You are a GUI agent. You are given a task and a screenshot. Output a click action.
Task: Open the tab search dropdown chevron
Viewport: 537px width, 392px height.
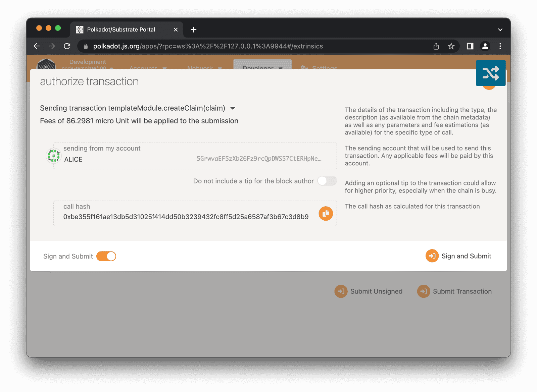click(x=500, y=30)
